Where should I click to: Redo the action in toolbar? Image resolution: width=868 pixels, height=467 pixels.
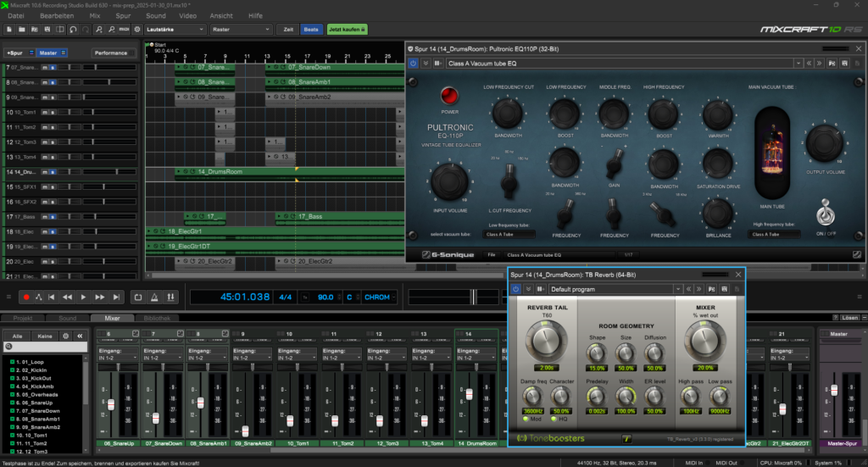tap(86, 30)
